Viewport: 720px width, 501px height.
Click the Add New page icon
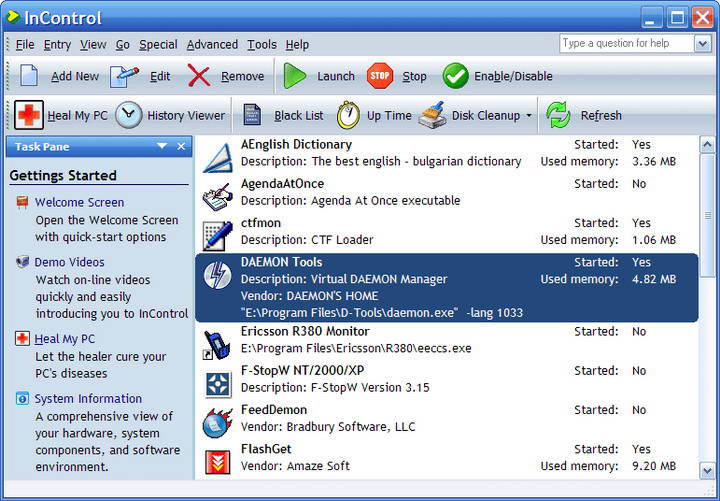(29, 76)
